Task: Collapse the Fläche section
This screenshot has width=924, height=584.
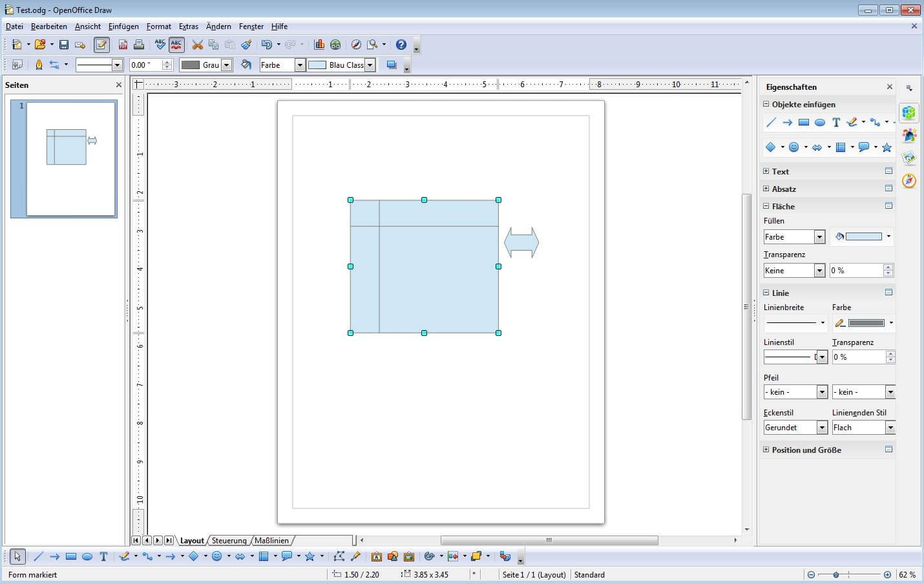Action: pyautogui.click(x=766, y=206)
